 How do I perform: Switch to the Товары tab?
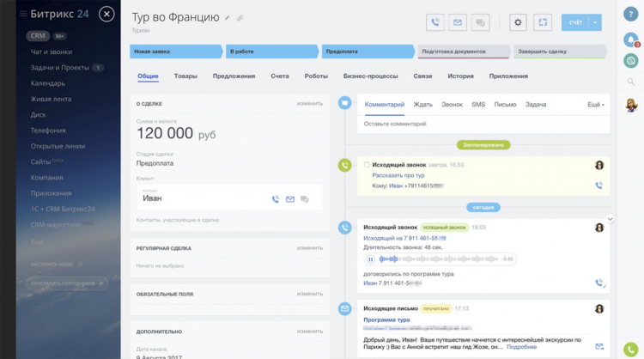tap(185, 76)
